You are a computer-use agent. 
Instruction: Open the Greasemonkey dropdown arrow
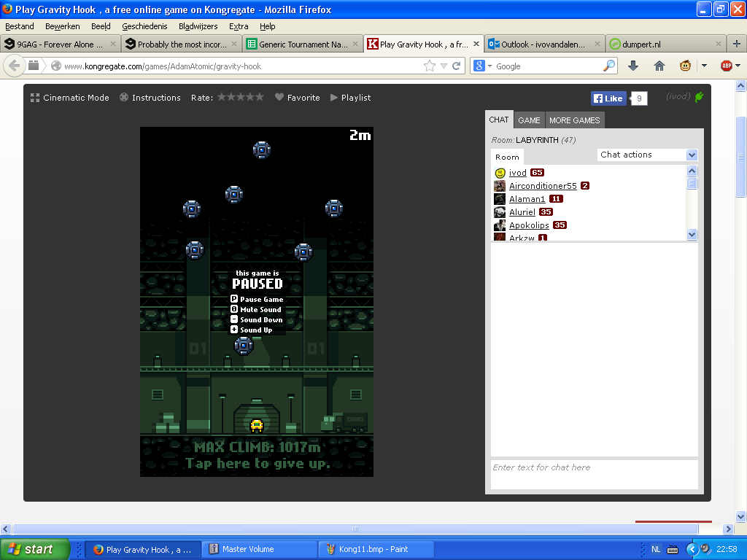click(704, 66)
